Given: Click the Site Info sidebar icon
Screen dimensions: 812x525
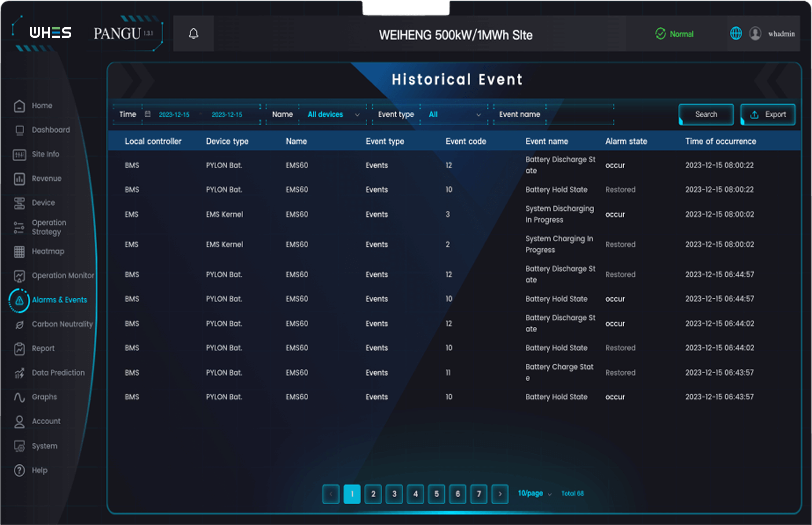Looking at the screenshot, I should [19, 154].
